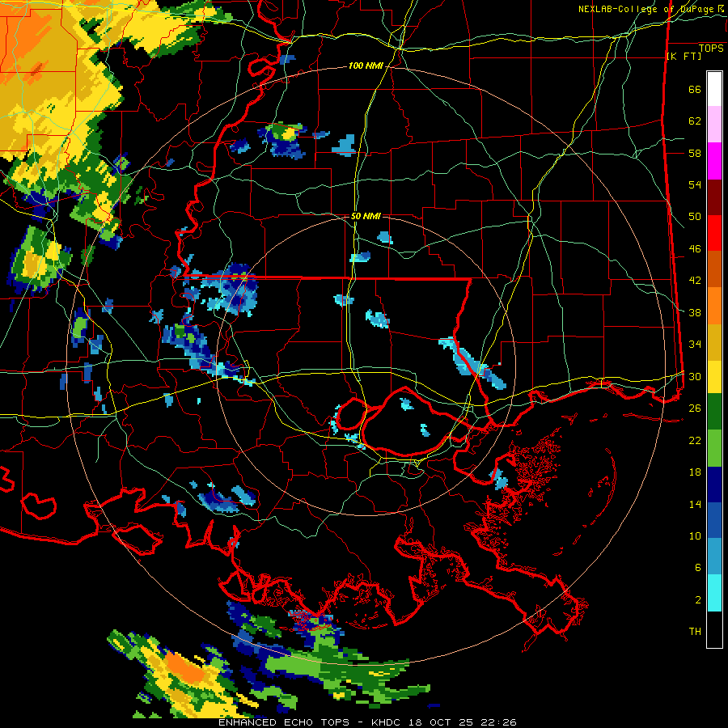Screen dimensions: 728x728
Task: Click the 'TH' legend threshold label
Action: (x=695, y=632)
